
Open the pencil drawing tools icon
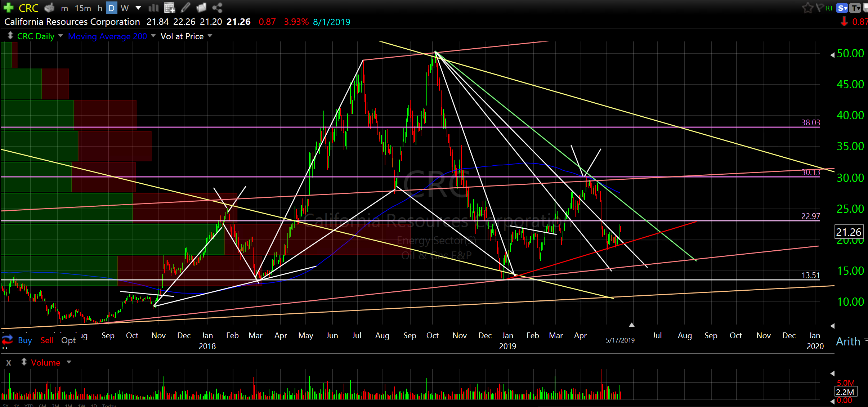tap(185, 8)
